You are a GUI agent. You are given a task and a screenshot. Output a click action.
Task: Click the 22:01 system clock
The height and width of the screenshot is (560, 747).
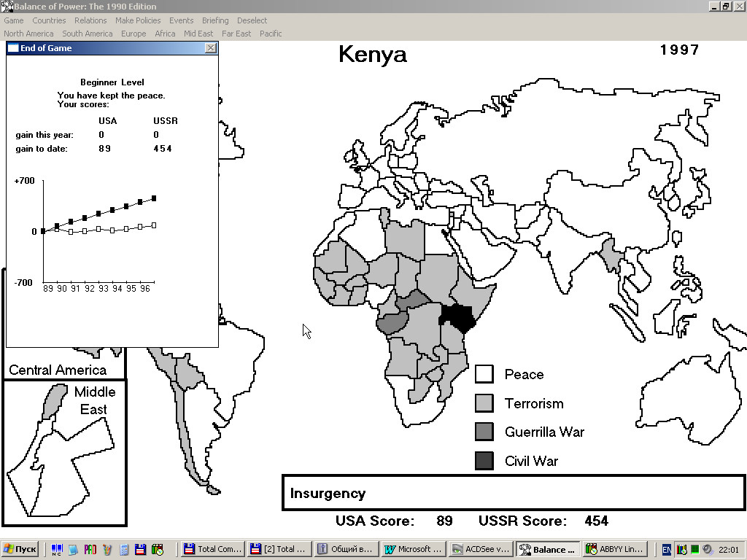pos(729,550)
